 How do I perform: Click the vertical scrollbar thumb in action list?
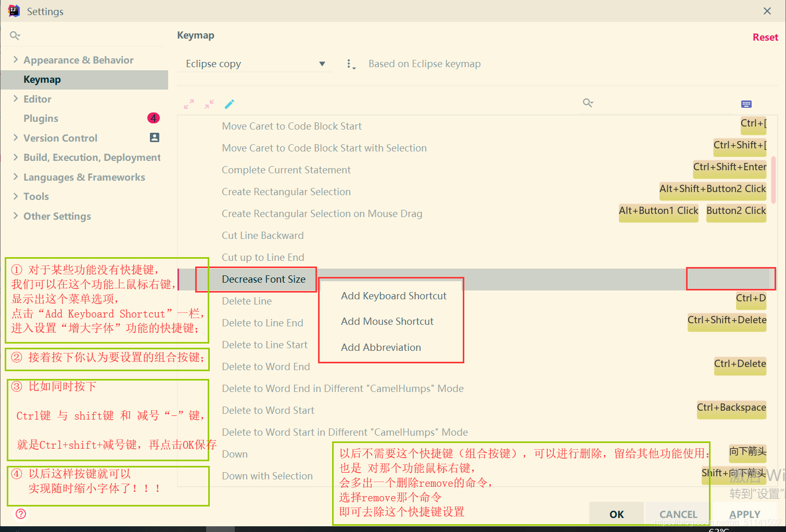(774, 179)
